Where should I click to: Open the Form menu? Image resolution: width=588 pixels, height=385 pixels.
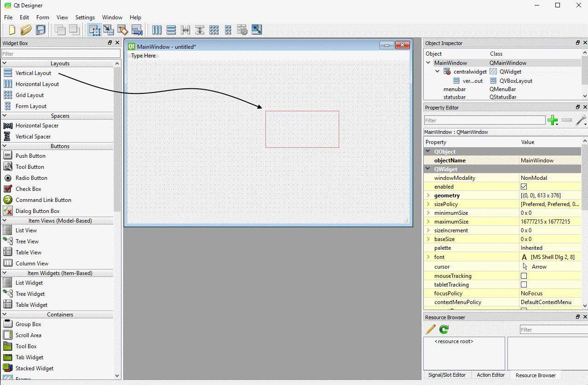43,17
